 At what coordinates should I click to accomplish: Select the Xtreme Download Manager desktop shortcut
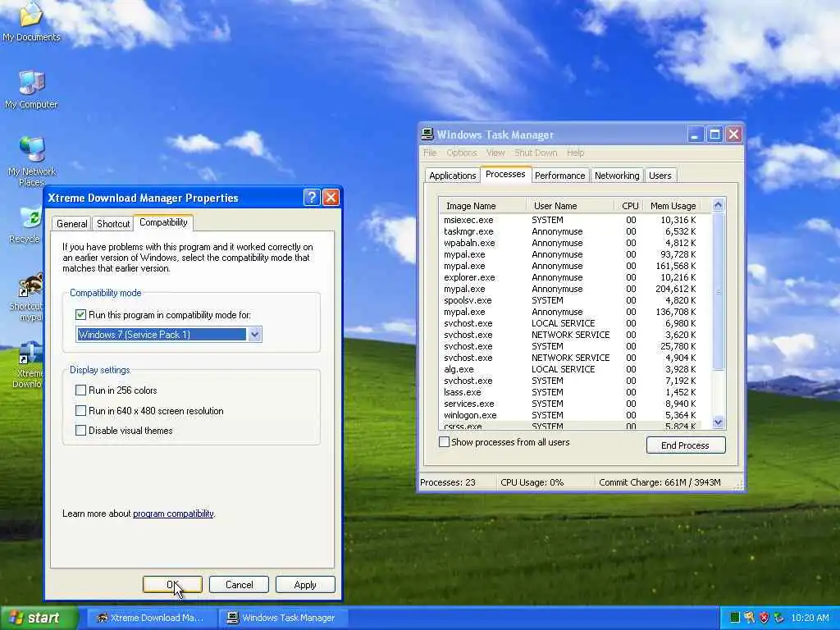click(x=28, y=364)
